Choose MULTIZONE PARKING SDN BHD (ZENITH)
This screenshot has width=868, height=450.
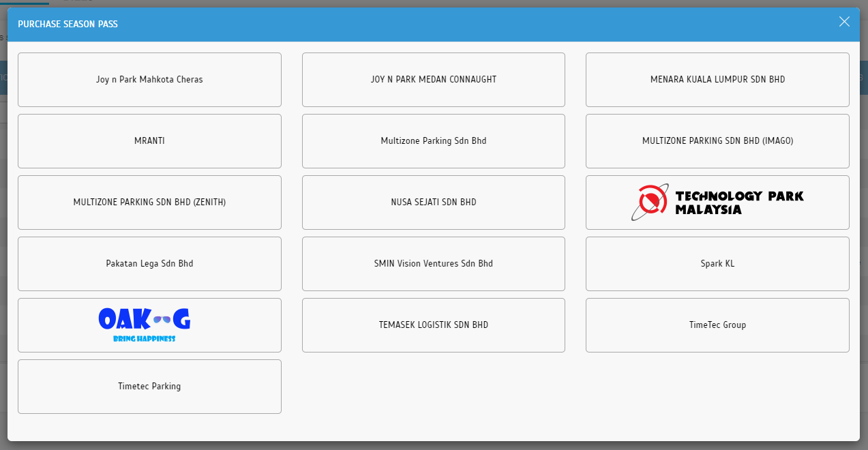click(149, 202)
